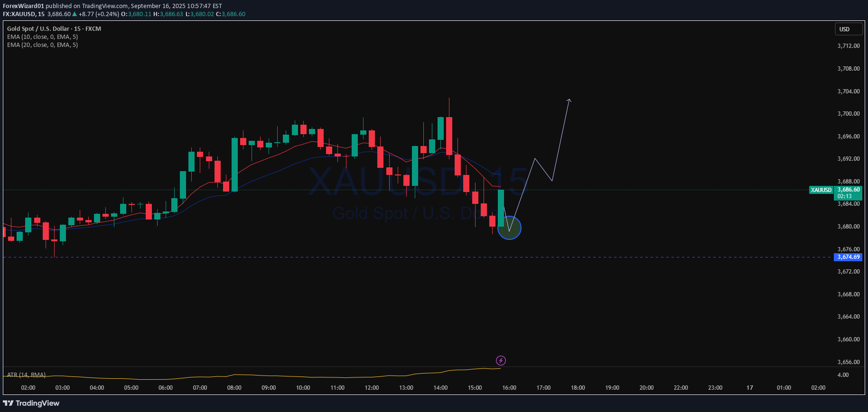Click the FX:XAUUSD, 15 symbol text

point(24,14)
